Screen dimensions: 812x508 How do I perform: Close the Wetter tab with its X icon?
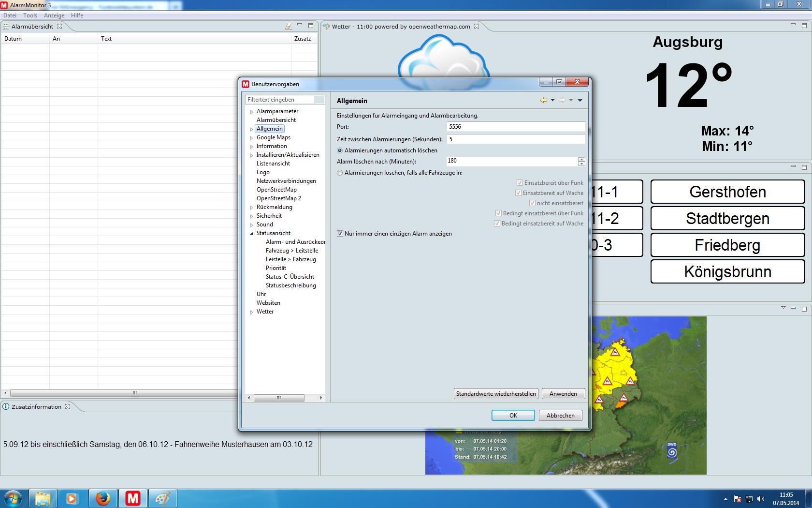(477, 26)
